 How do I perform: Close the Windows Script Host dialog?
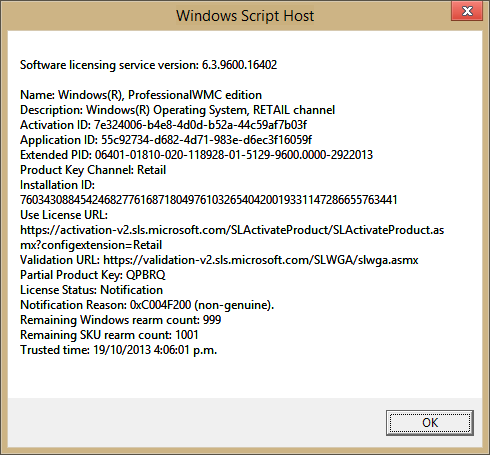coord(467,11)
